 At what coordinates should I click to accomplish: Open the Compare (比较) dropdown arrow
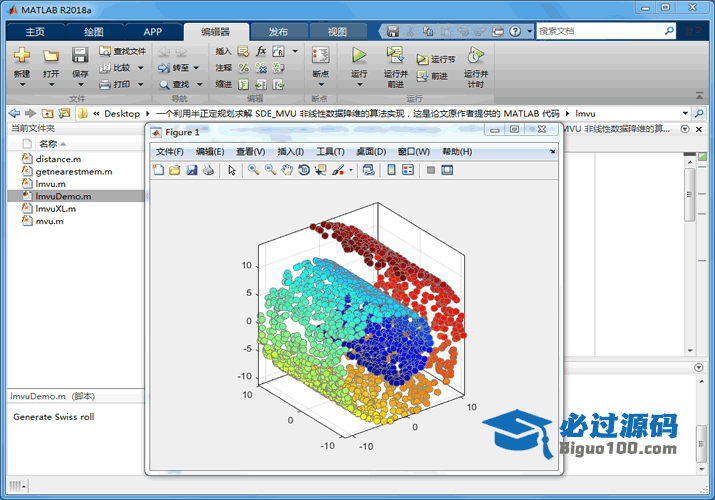tap(140, 68)
